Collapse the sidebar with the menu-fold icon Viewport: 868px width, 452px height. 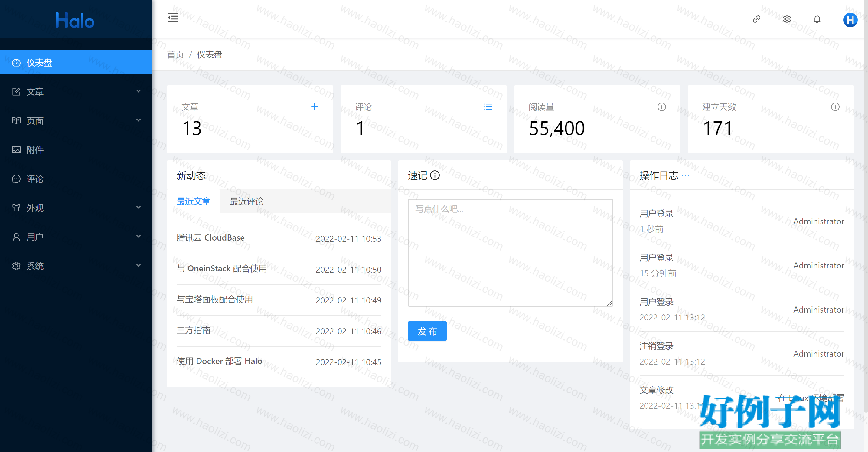click(173, 18)
